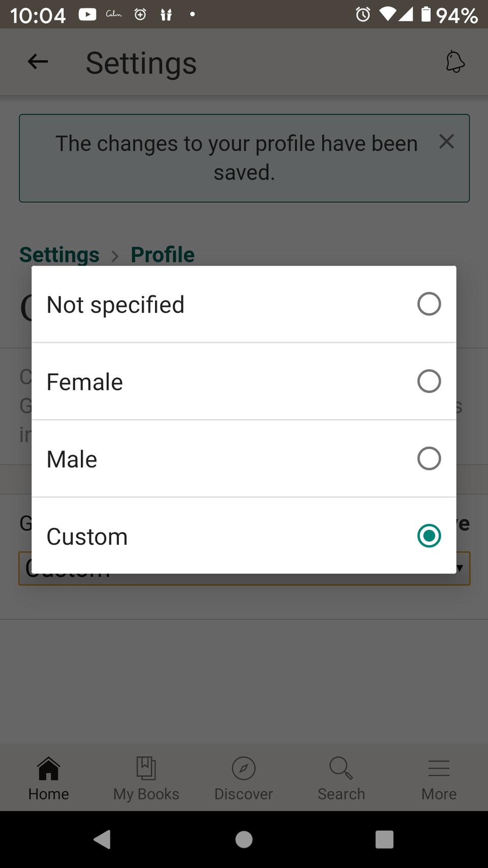This screenshot has height=868, width=488.
Task: Open the Search tab
Action: (342, 779)
